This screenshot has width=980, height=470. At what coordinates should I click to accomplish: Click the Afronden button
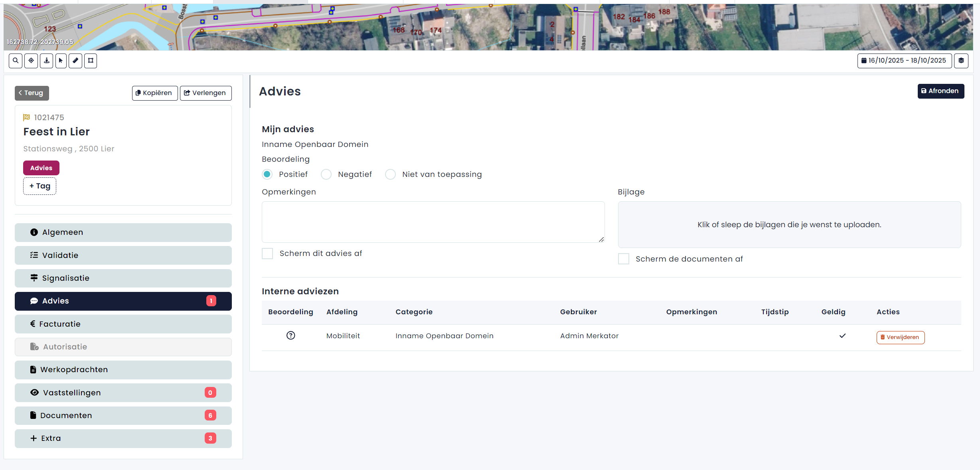coord(940,91)
